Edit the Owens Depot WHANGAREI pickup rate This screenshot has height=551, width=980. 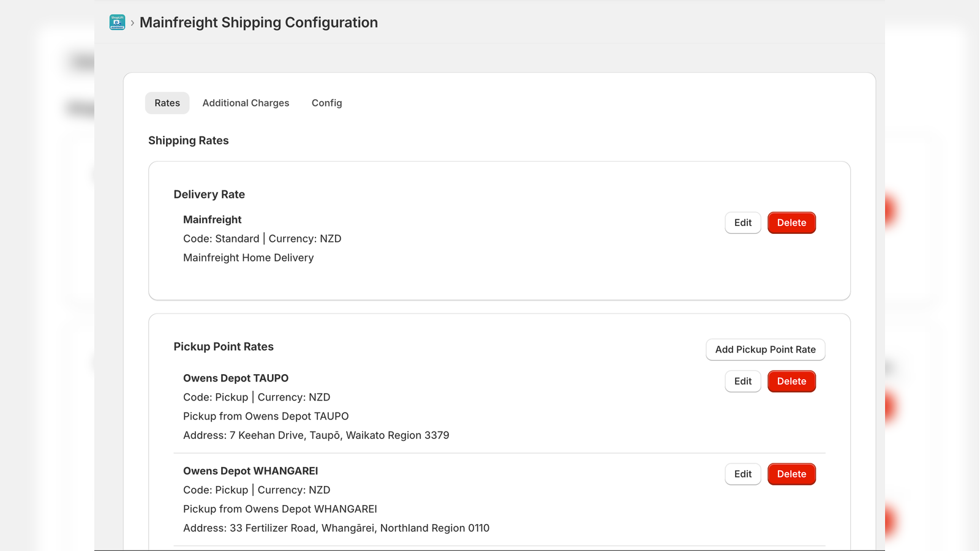click(742, 474)
